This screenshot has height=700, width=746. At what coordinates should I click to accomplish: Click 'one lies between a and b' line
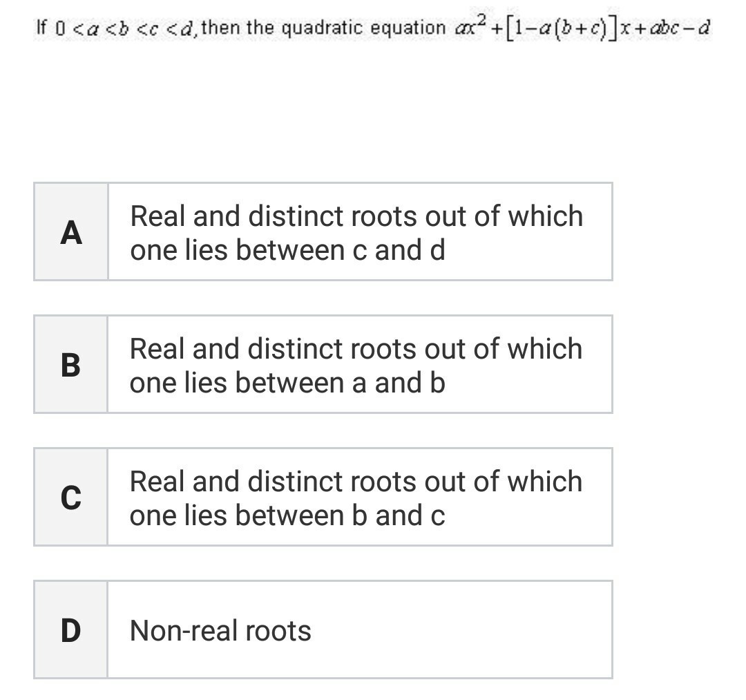[287, 383]
